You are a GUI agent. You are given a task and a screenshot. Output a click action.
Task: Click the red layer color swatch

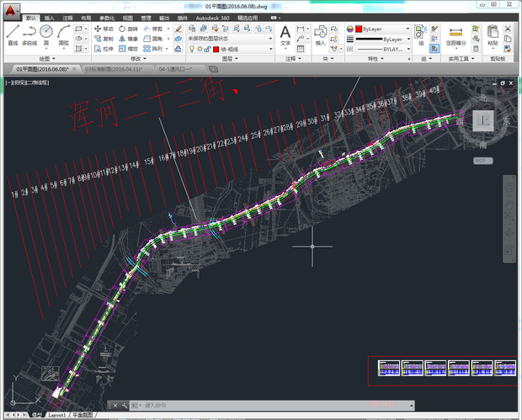point(216,49)
